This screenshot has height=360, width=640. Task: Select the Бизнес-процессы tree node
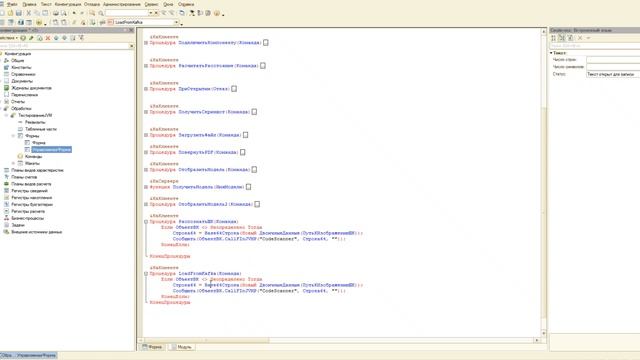pyautogui.click(x=27, y=218)
